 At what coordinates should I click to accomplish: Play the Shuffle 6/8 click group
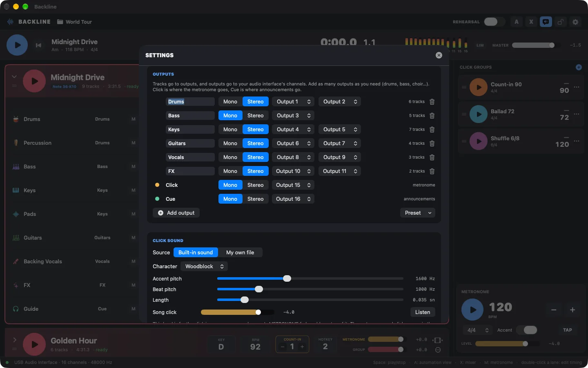pos(479,141)
